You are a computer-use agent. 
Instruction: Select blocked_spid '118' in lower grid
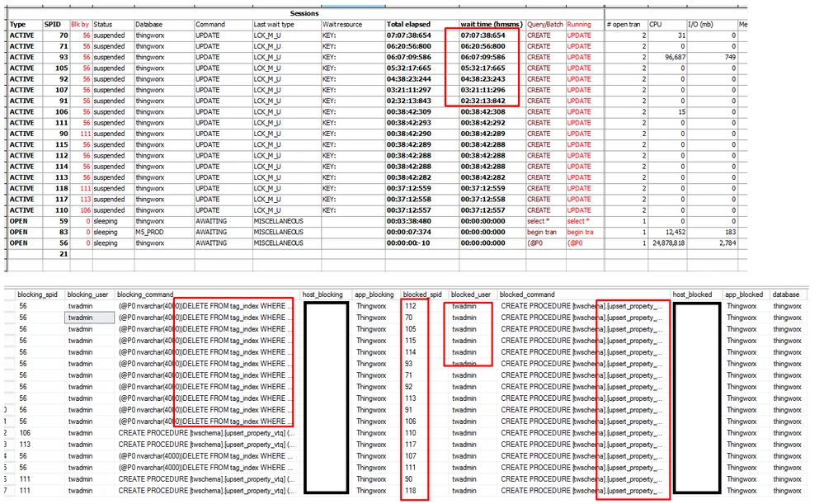tap(410, 491)
